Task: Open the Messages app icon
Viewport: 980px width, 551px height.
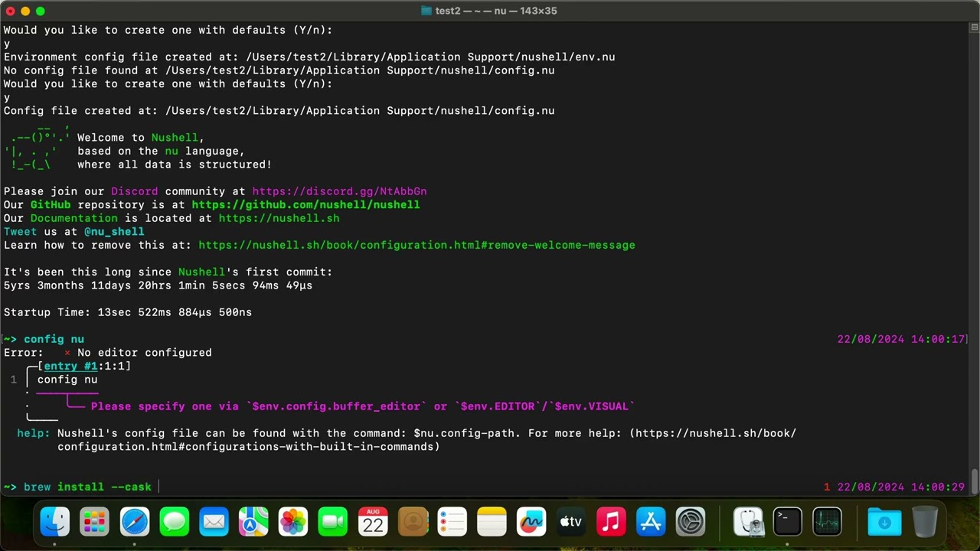Action: click(x=175, y=522)
